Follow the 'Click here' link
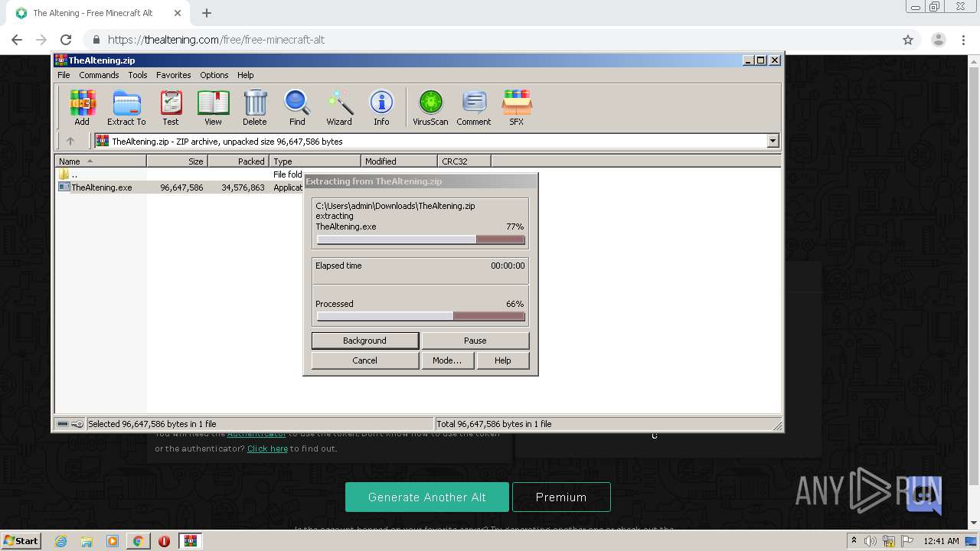The width and height of the screenshot is (980, 551). coord(267,448)
